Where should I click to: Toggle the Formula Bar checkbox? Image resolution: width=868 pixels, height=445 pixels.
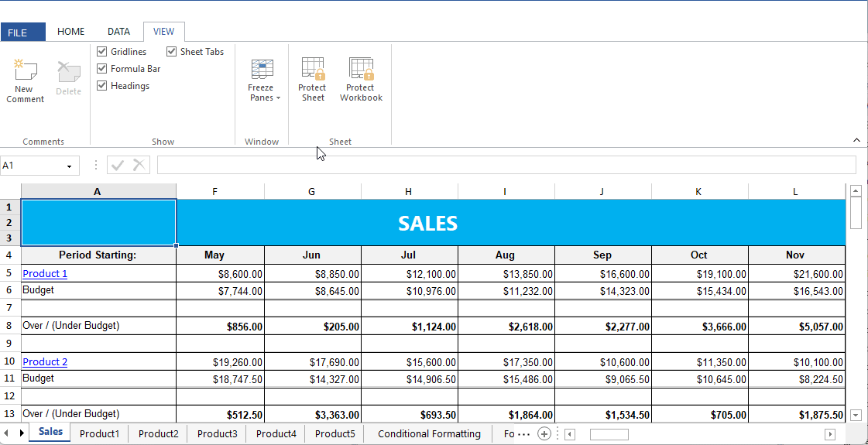(102, 69)
